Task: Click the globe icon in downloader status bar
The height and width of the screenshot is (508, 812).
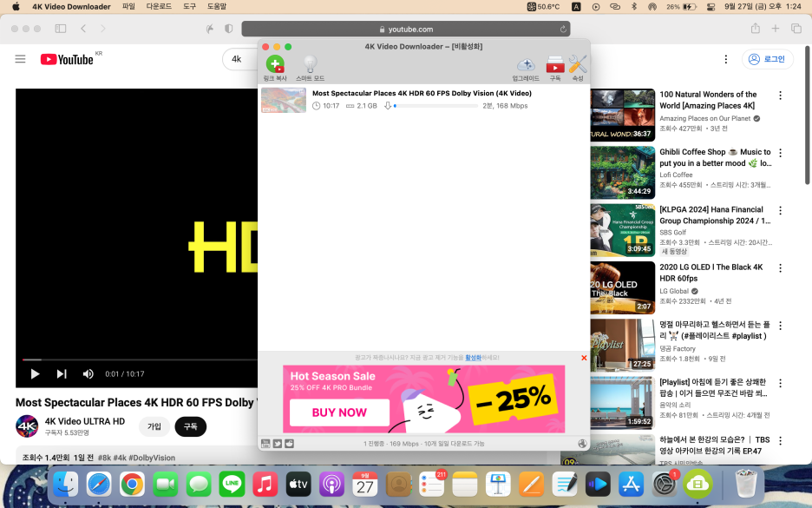Action: point(582,443)
